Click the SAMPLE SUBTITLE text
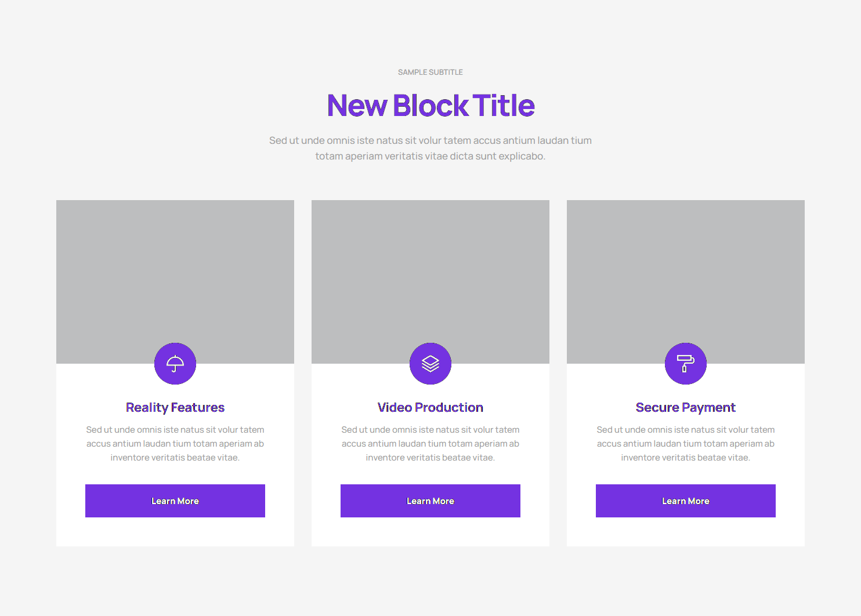861x616 pixels. point(430,73)
